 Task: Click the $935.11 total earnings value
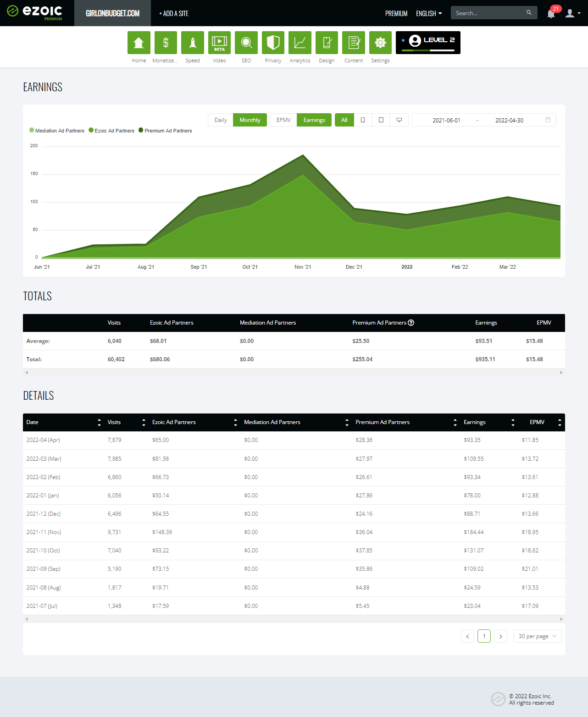pyautogui.click(x=485, y=359)
